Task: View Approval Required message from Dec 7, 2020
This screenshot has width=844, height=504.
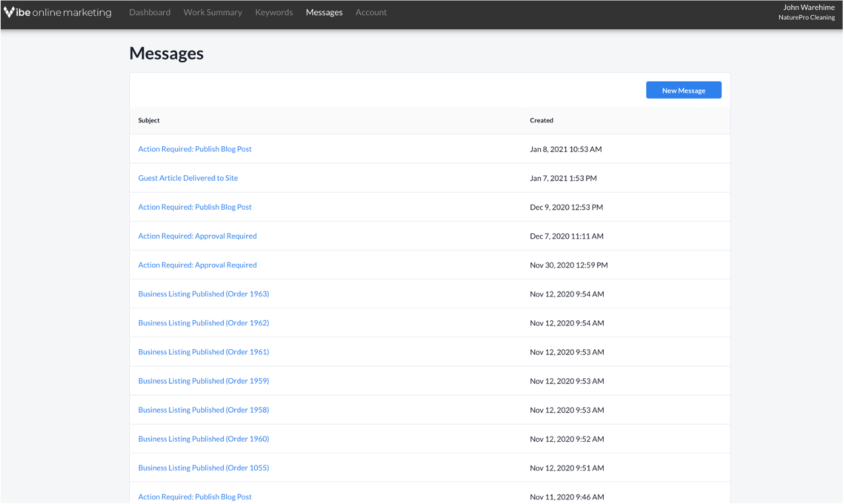Action: click(x=197, y=236)
